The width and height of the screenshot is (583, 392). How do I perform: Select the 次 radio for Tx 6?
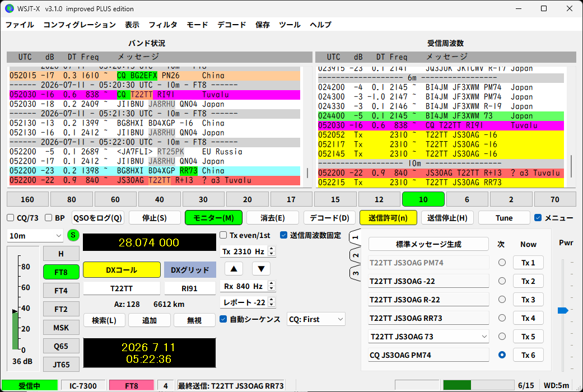(x=502, y=355)
